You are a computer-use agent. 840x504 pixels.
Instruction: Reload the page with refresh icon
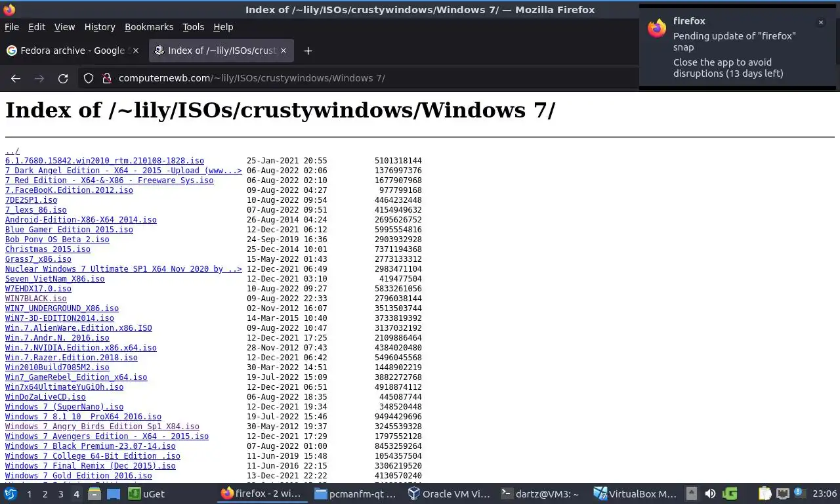click(63, 78)
